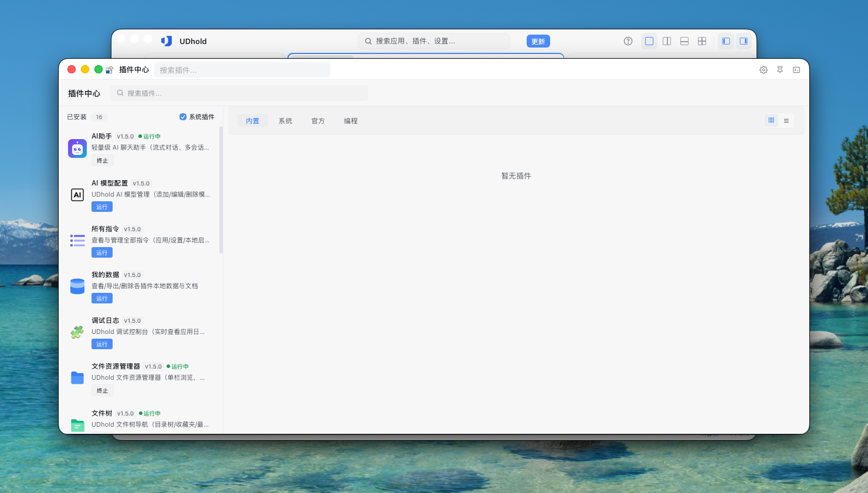
Task: Click the 我的数据 database icon
Action: [77, 286]
